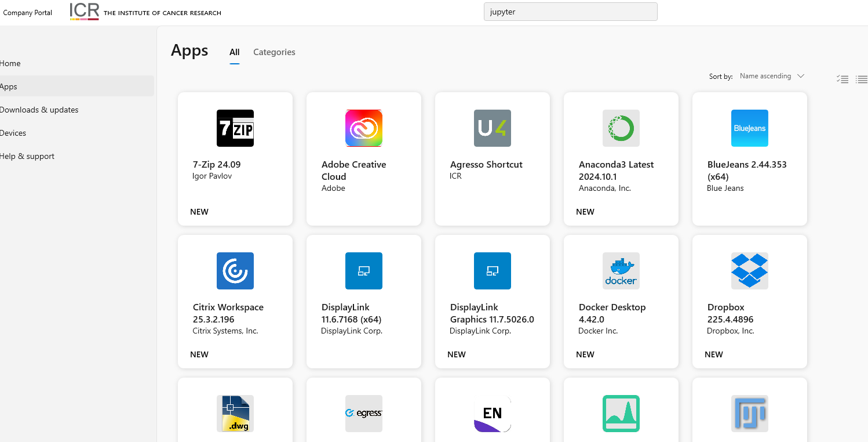The height and width of the screenshot is (442, 868).
Task: Click the Anaconda, Inc. publisher text
Action: [x=605, y=188]
